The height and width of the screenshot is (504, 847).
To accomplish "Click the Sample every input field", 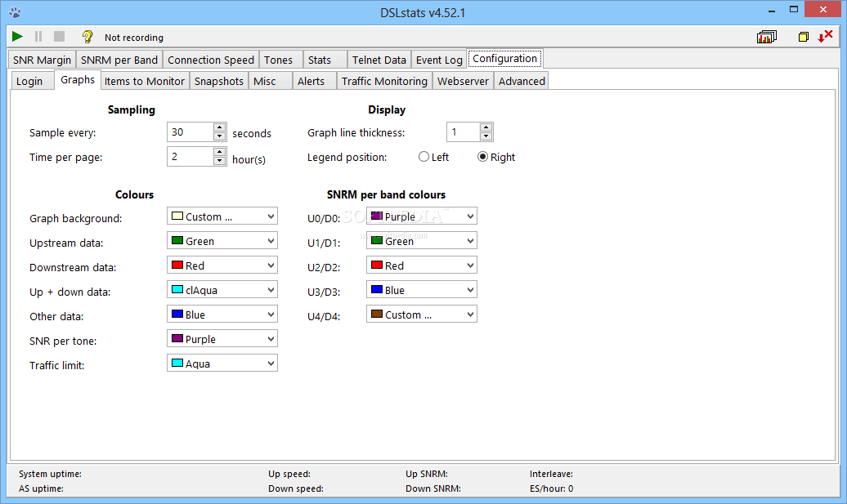I will coord(190,132).
